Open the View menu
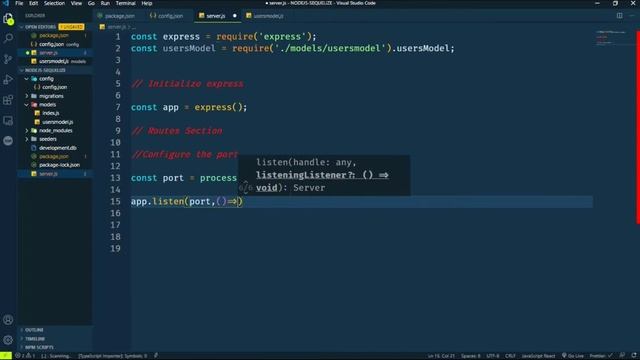 [x=76, y=3]
